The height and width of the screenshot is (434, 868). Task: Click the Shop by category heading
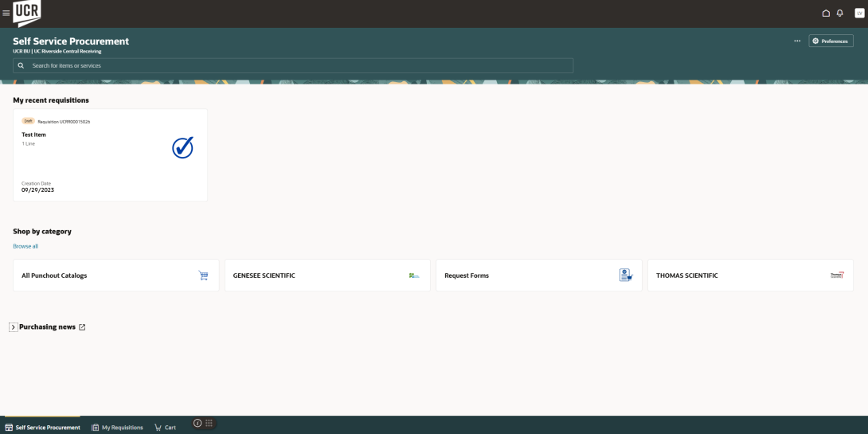click(x=42, y=232)
